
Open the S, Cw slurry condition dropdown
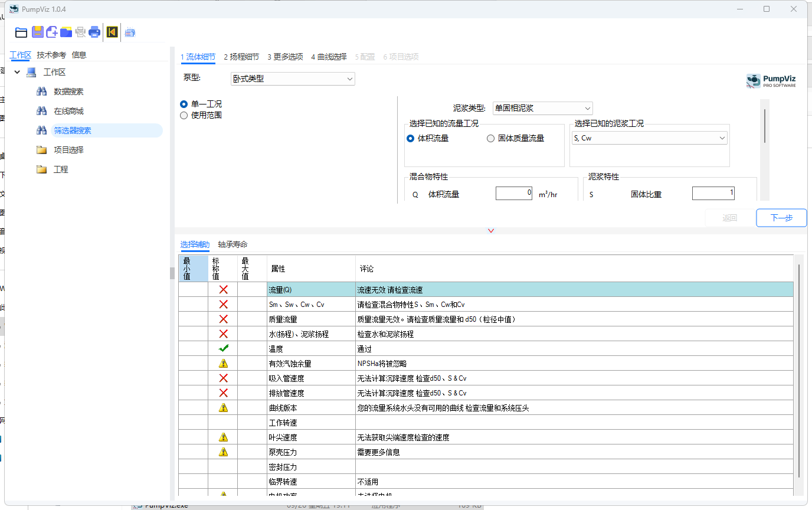[x=649, y=138]
